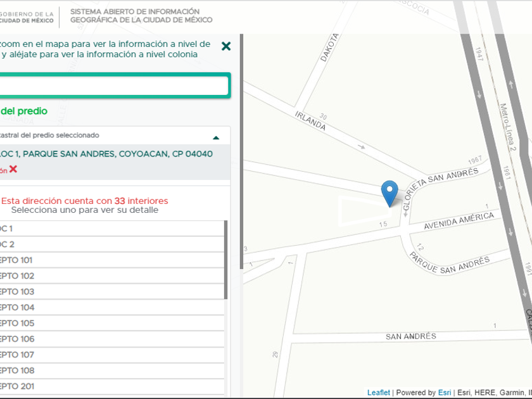Click the red X next to the address

13,169
